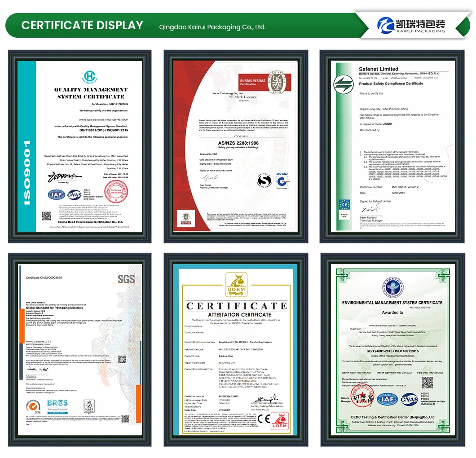The height and width of the screenshot is (458, 476).
Task: Click 'CEOC Testing & Certification Center (Beijing)Co.,Ltd.' text
Action: click(393, 417)
